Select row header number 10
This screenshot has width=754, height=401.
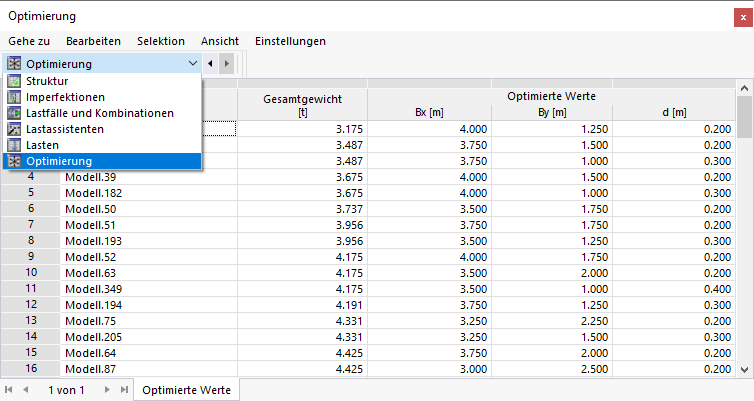(x=31, y=273)
